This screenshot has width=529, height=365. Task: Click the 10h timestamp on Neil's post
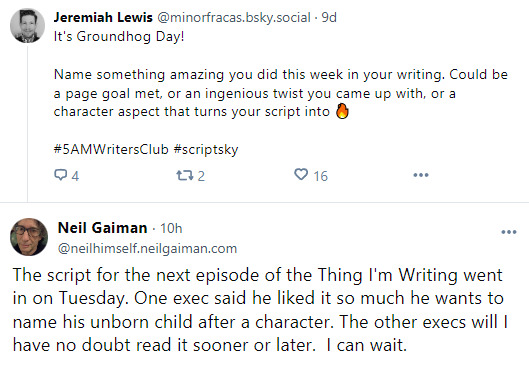[x=171, y=228]
